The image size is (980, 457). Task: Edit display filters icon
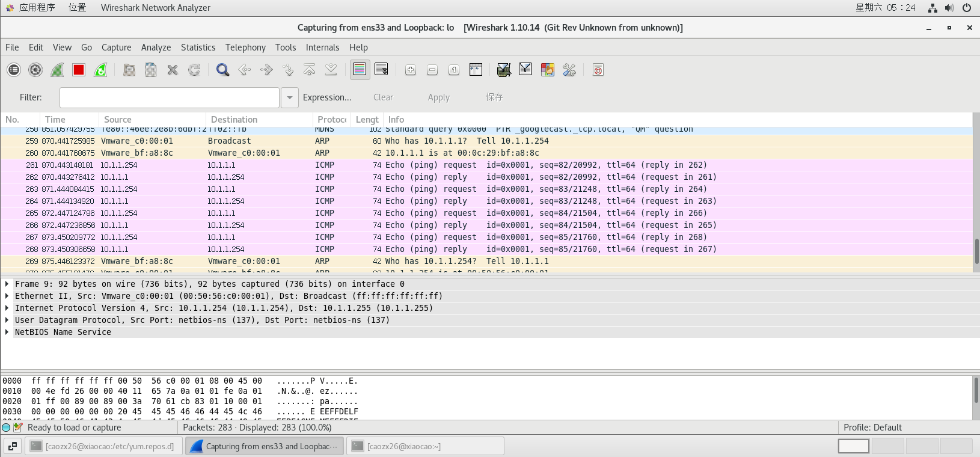pyautogui.click(x=525, y=70)
